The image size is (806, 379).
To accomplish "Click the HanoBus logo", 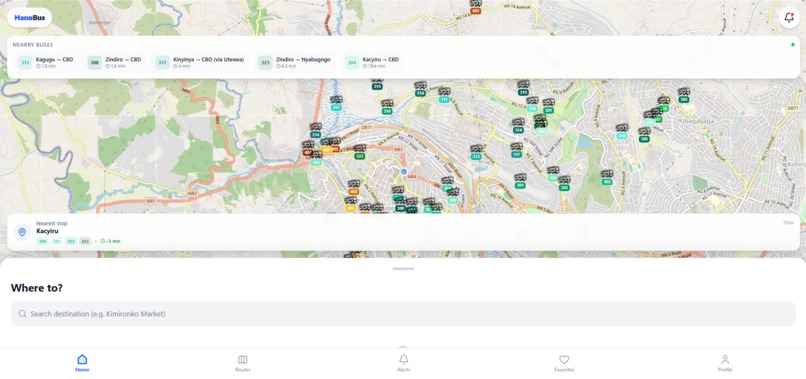I will pyautogui.click(x=29, y=17).
